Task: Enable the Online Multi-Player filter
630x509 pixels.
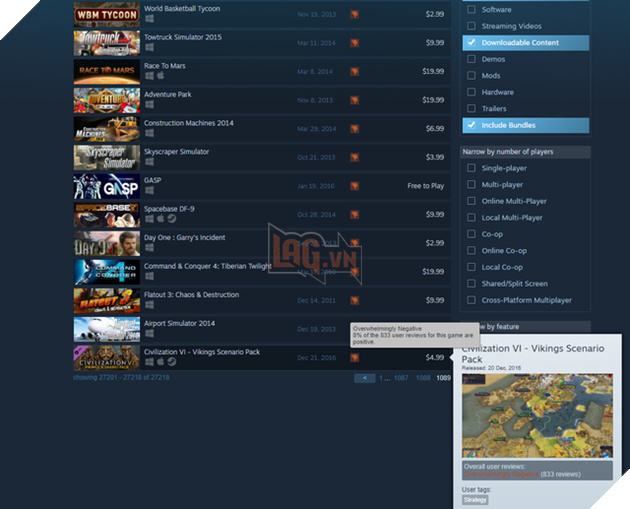Action: coord(471,201)
